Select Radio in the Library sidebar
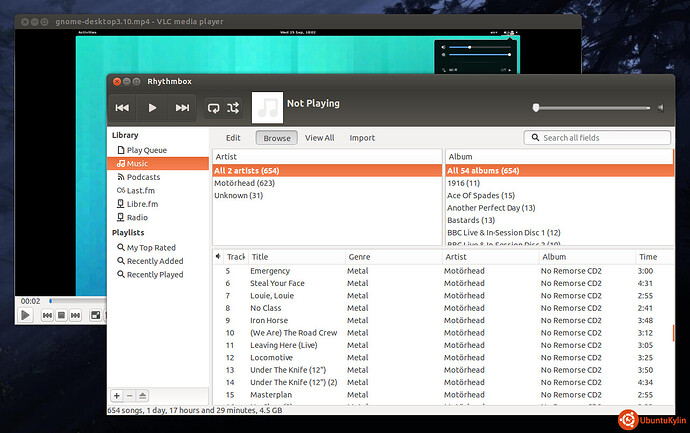Image resolution: width=690 pixels, height=433 pixels. [137, 217]
